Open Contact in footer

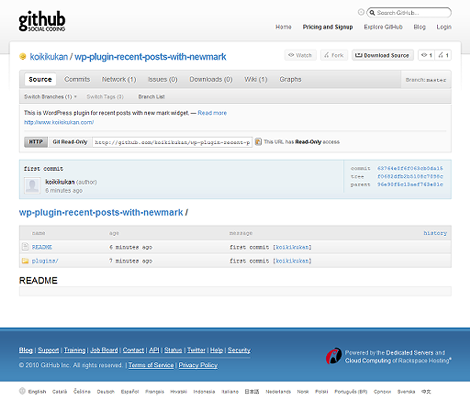pyautogui.click(x=133, y=350)
